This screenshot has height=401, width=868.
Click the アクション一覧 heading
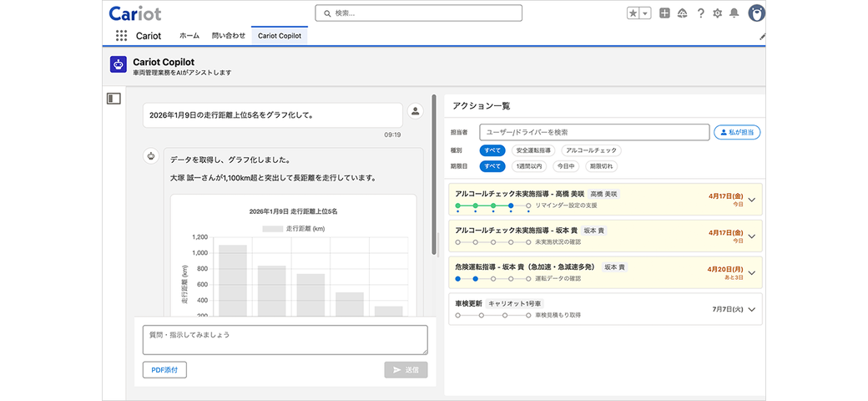(481, 105)
